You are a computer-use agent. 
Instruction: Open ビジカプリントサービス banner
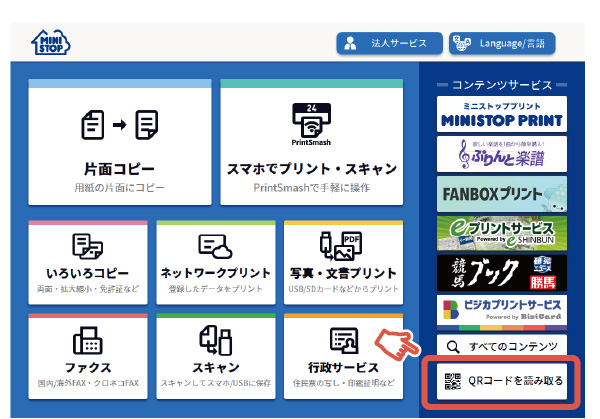(502, 313)
